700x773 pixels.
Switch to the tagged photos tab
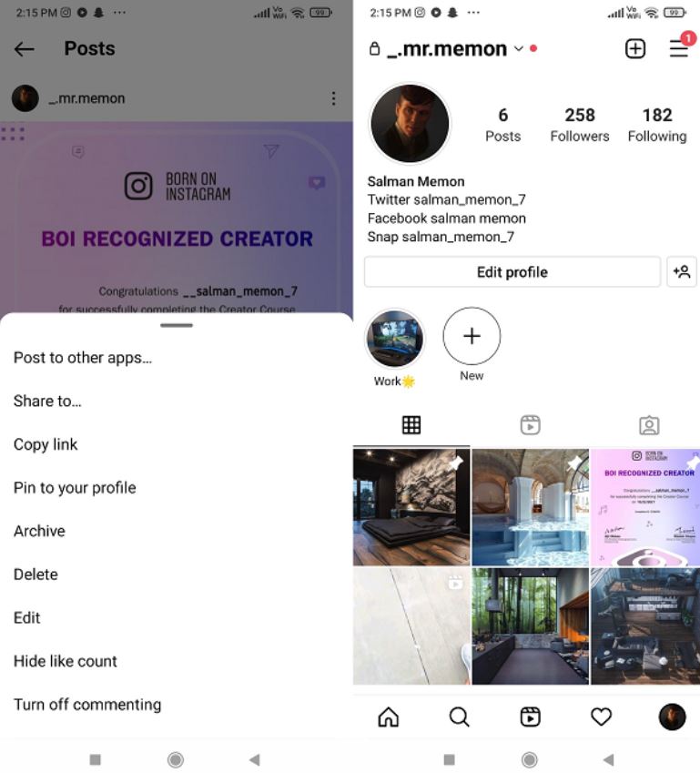649,425
